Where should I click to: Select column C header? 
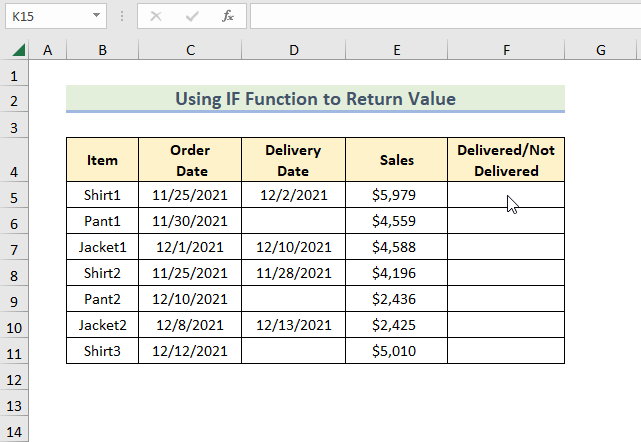click(x=190, y=51)
